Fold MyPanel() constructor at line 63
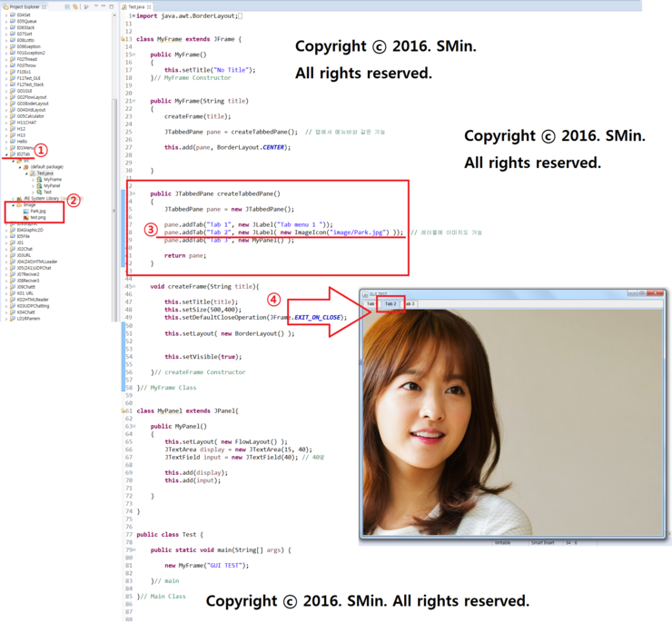 (133, 426)
